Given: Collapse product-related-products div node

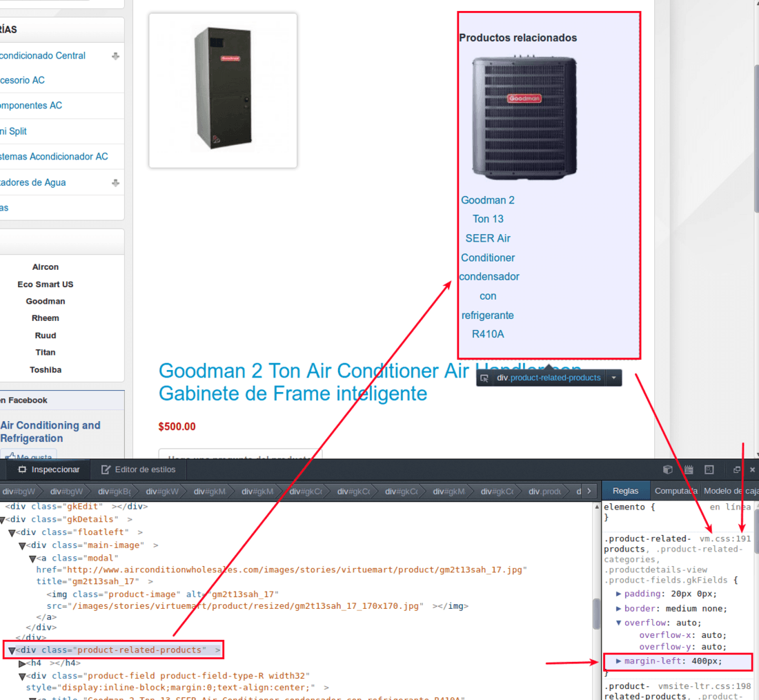Looking at the screenshot, I should [12, 650].
